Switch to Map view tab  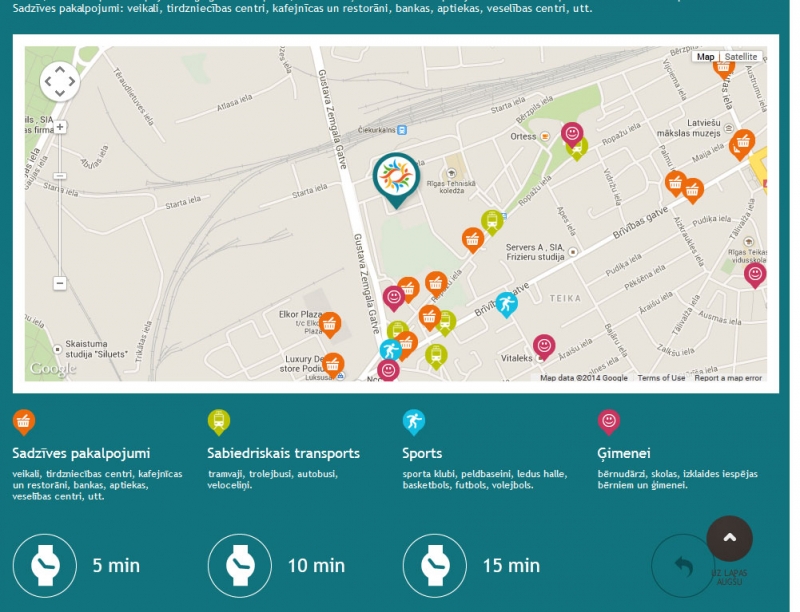706,57
